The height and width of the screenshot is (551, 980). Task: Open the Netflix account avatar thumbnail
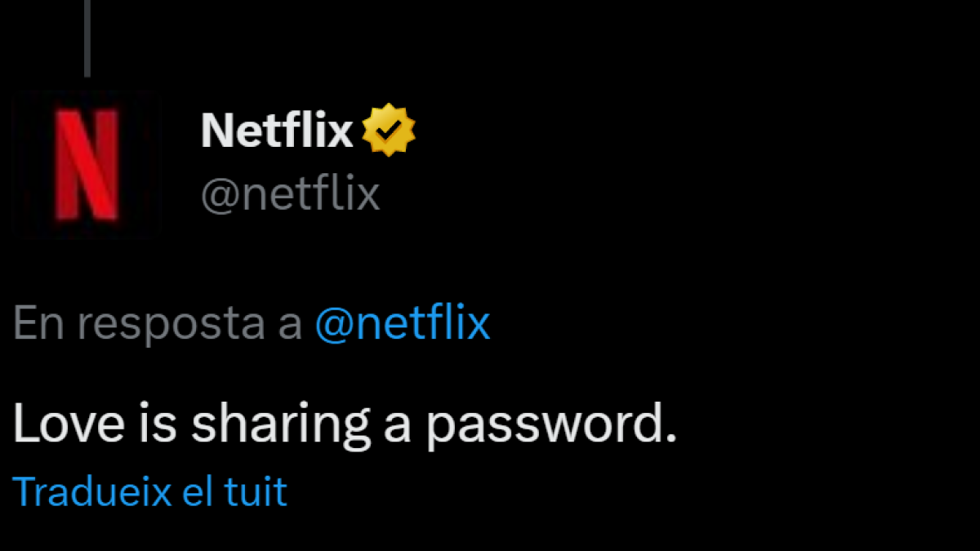(86, 163)
